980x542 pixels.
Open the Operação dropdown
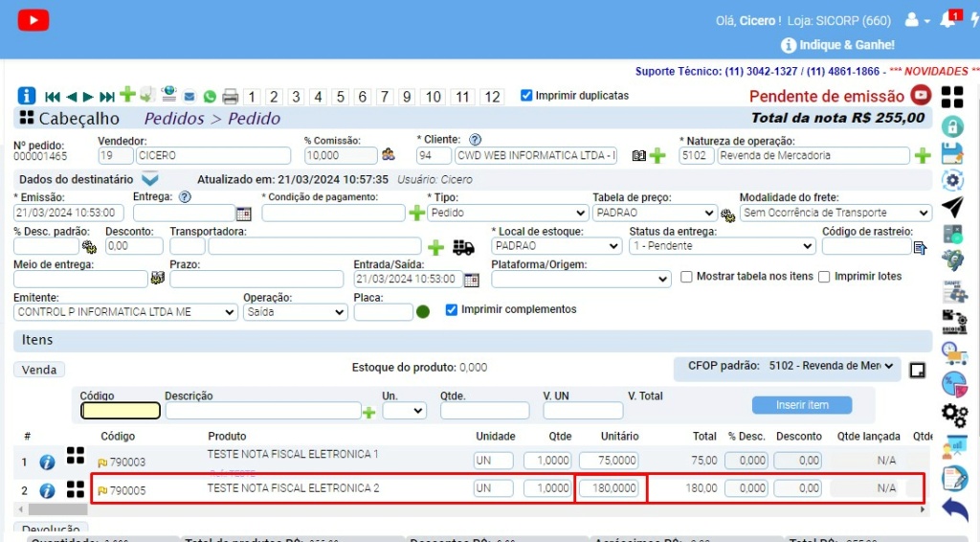pos(295,312)
